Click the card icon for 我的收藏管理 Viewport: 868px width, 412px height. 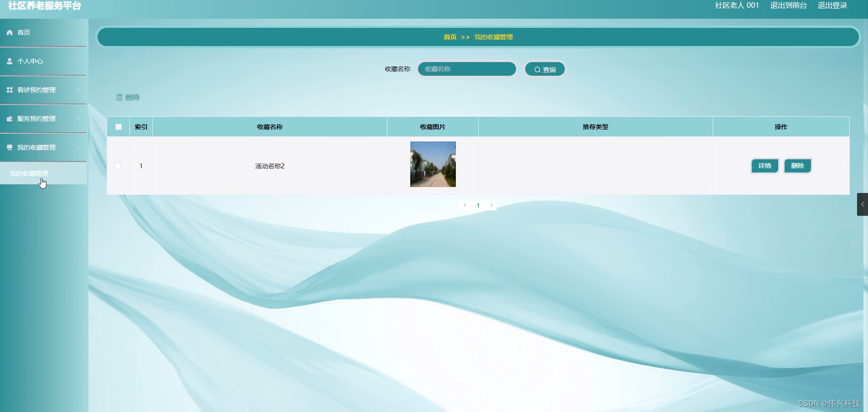[x=10, y=147]
